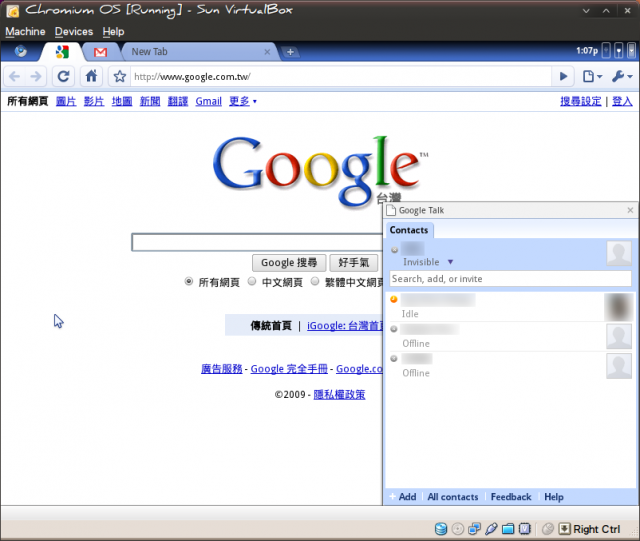Expand the 更多 more dropdown

243,101
